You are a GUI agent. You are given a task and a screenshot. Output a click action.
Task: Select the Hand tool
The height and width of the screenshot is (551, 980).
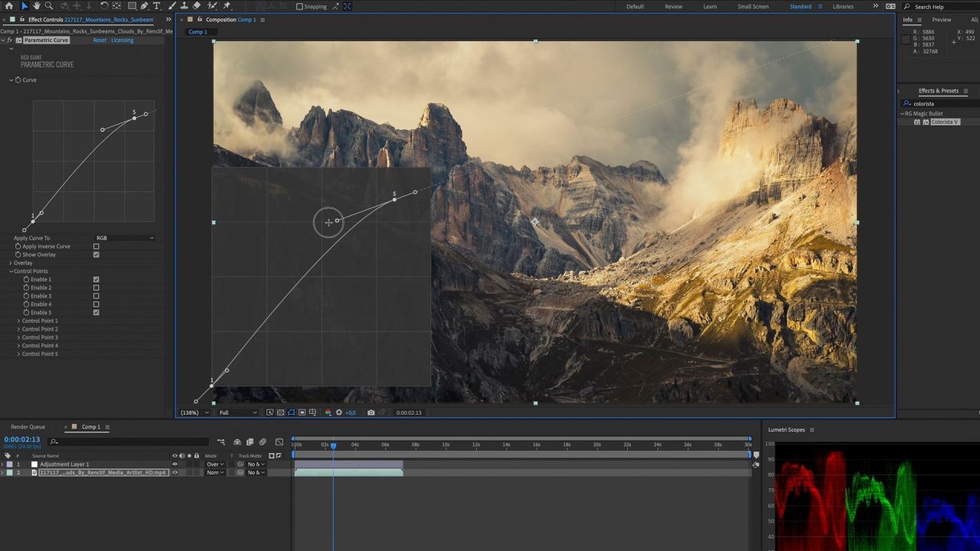[x=36, y=6]
